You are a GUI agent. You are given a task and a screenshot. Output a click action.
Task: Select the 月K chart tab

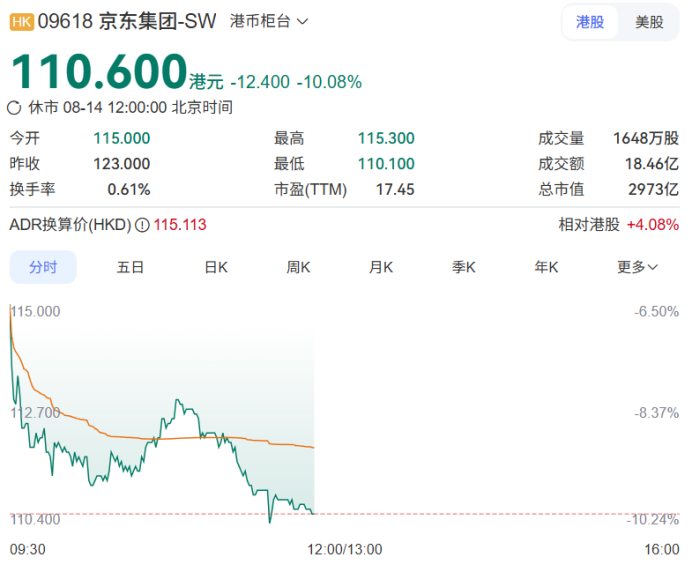point(381,267)
